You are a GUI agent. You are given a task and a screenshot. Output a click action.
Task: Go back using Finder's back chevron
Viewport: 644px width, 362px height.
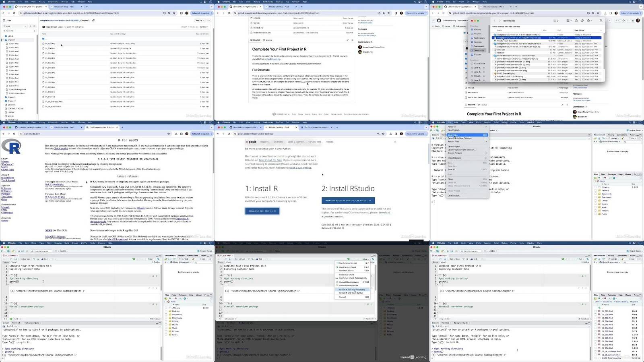tap(495, 21)
